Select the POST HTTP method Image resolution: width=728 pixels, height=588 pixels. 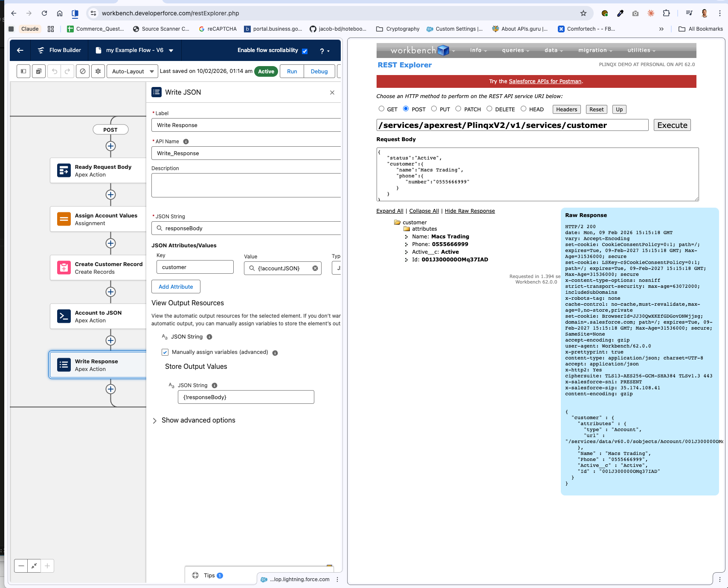click(406, 109)
